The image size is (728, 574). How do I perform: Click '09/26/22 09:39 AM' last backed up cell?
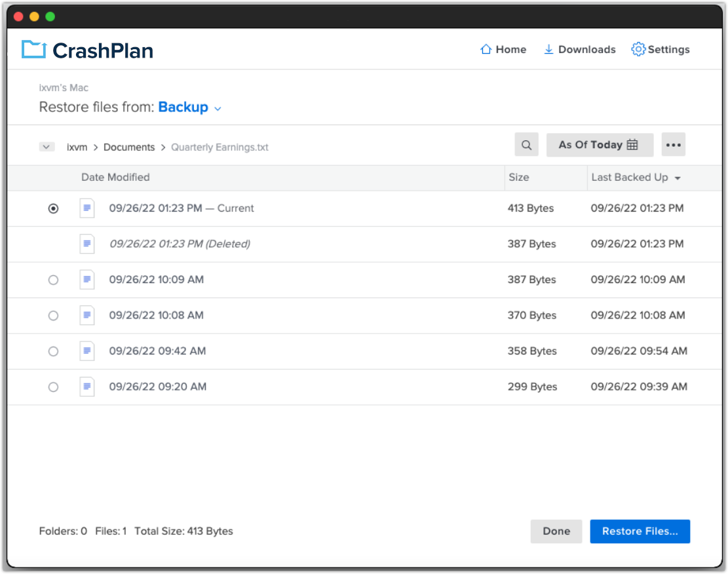coord(639,387)
